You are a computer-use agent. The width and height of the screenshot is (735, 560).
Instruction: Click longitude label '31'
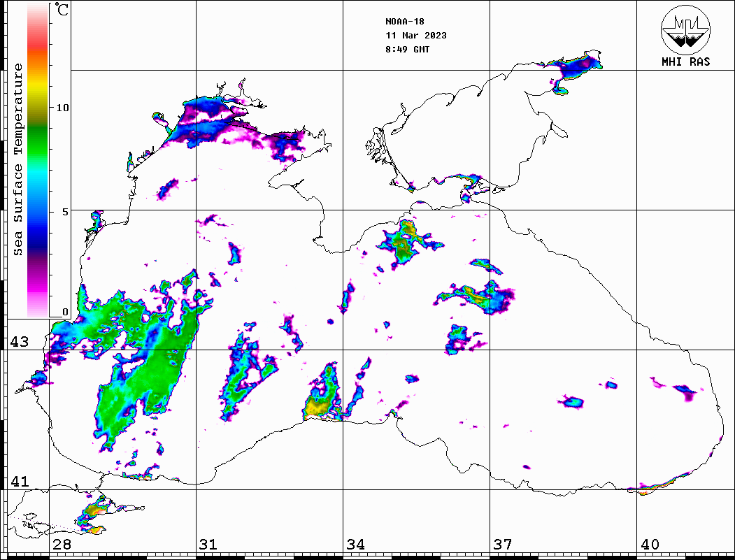click(x=208, y=545)
